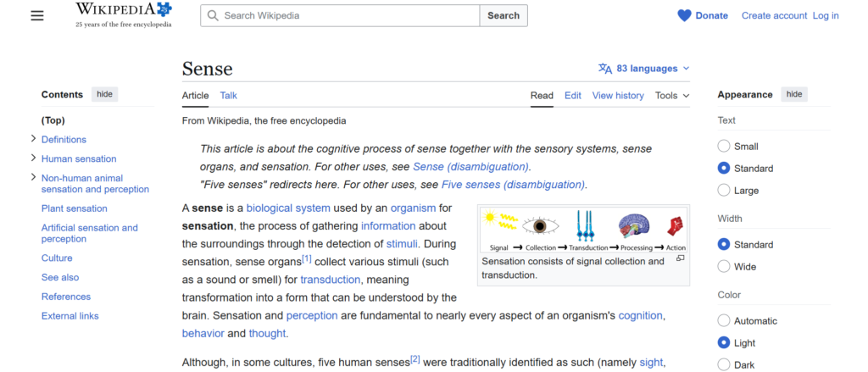Follow the stimuli link
This screenshot has height=372, width=868.
point(402,243)
